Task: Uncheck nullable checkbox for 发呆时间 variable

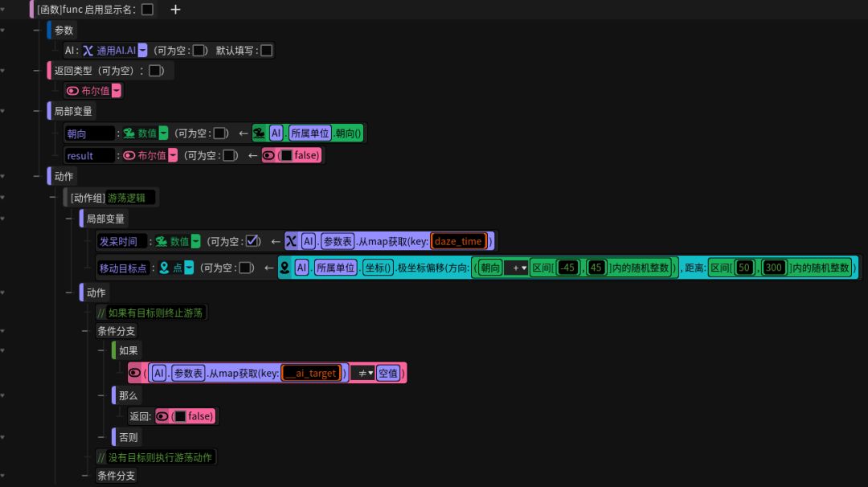Action: tap(252, 241)
